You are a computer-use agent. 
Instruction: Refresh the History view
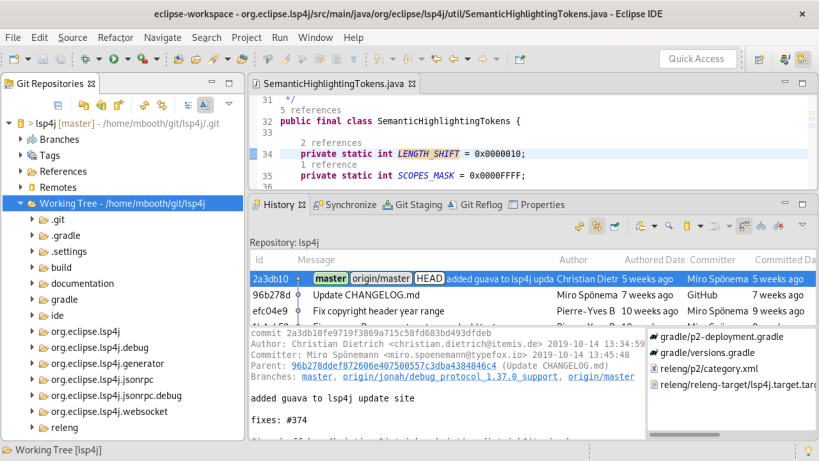point(579,226)
